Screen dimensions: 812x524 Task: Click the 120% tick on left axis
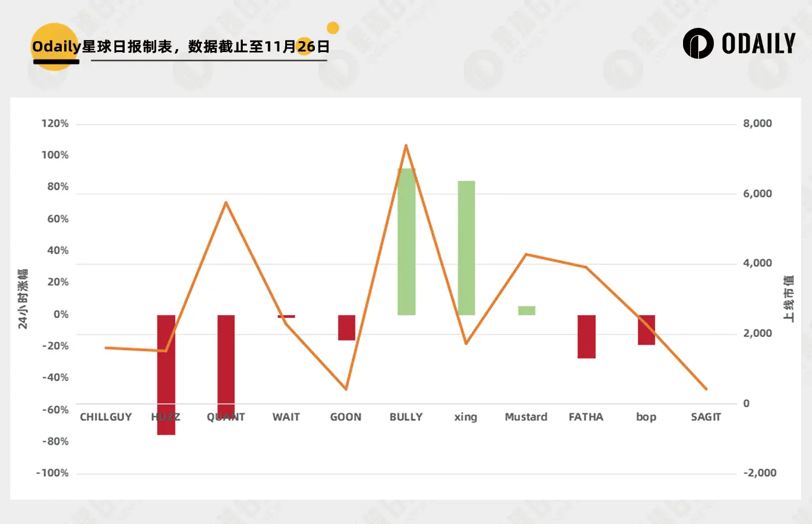(x=55, y=124)
